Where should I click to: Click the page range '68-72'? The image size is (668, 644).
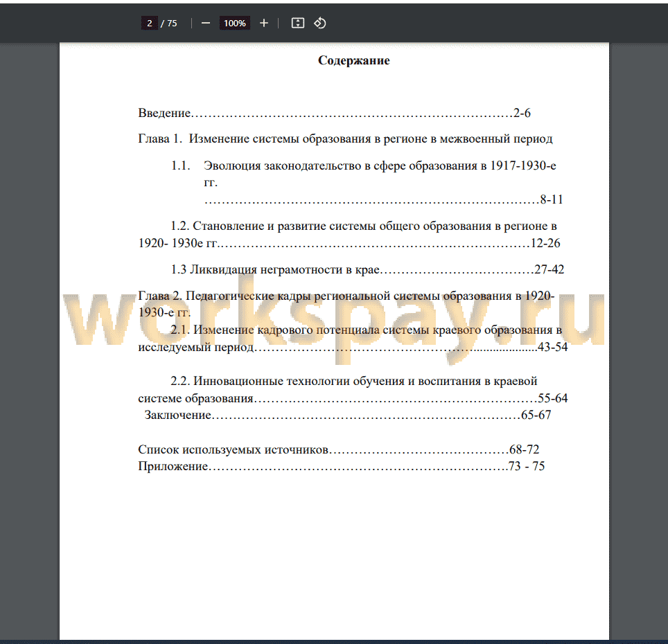(525, 449)
